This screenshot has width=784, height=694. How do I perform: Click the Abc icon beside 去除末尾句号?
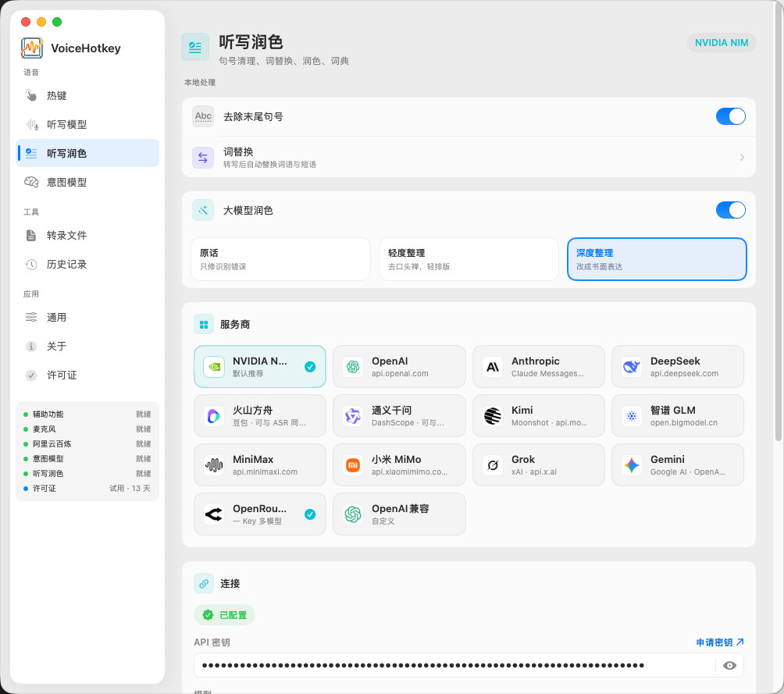point(203,116)
